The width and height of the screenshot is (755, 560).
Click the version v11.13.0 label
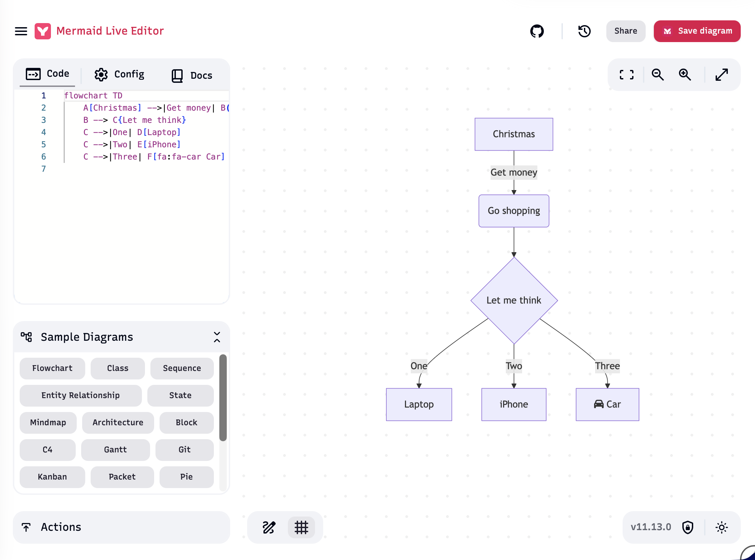651,527
